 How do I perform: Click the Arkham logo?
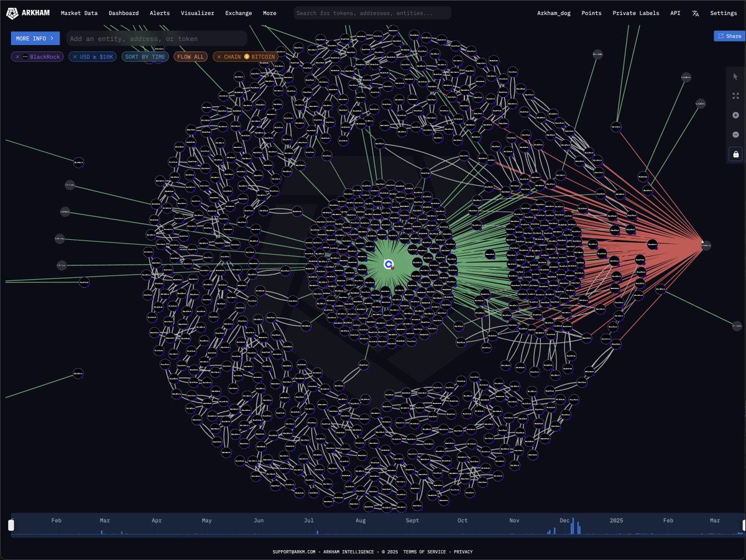point(29,13)
